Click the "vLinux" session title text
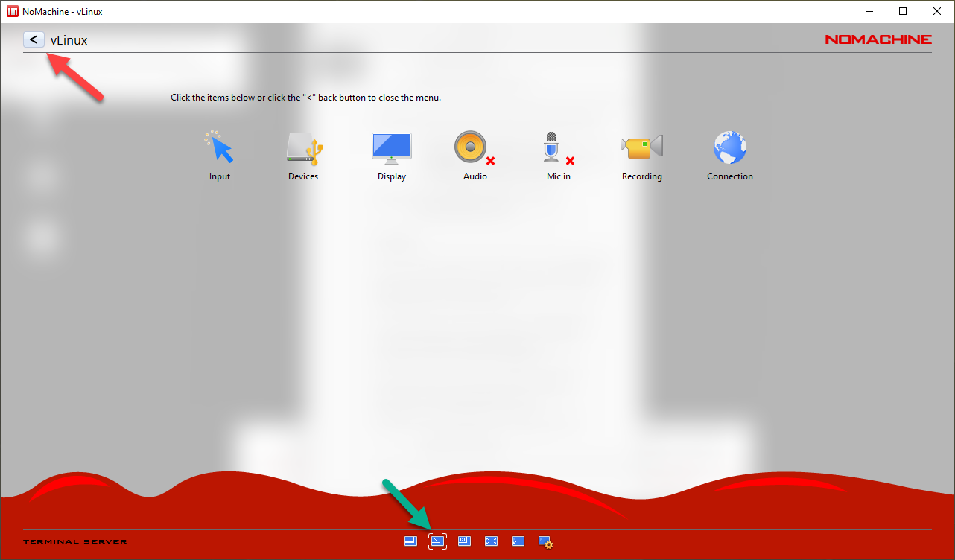This screenshot has width=955, height=560. [x=69, y=40]
